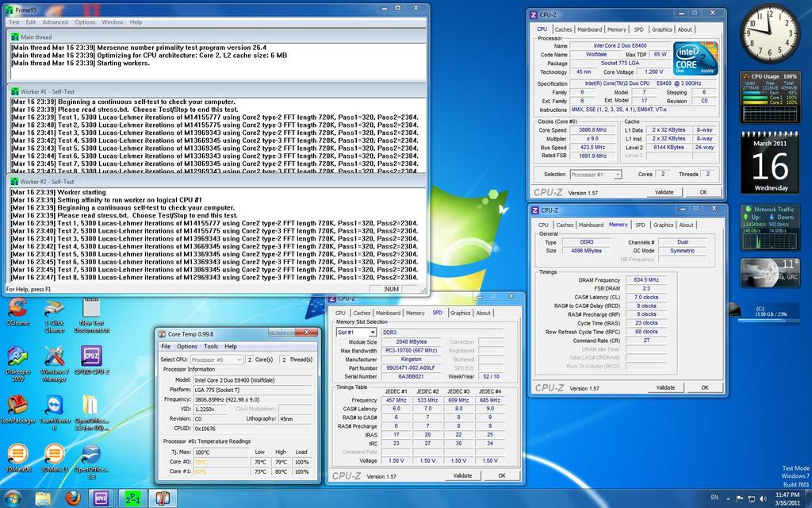Launch Firefox from the taskbar
Viewport: 812px width, 508px height.
[73, 498]
